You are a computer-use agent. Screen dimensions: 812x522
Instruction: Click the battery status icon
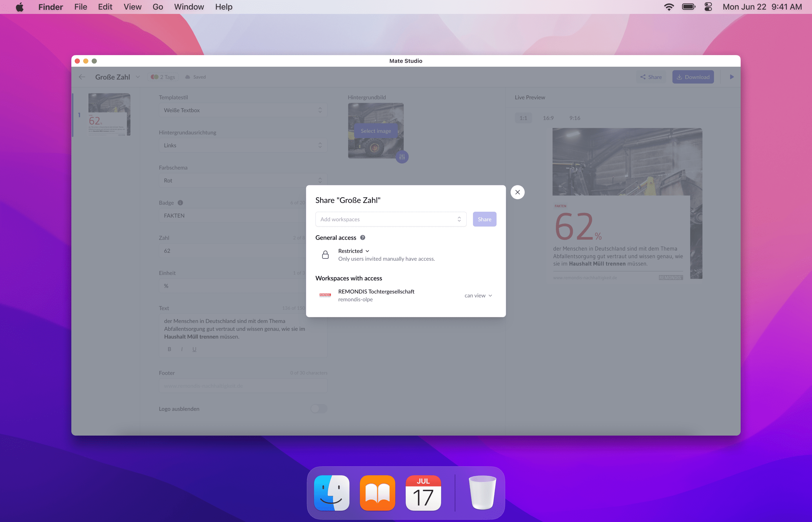click(x=689, y=7)
